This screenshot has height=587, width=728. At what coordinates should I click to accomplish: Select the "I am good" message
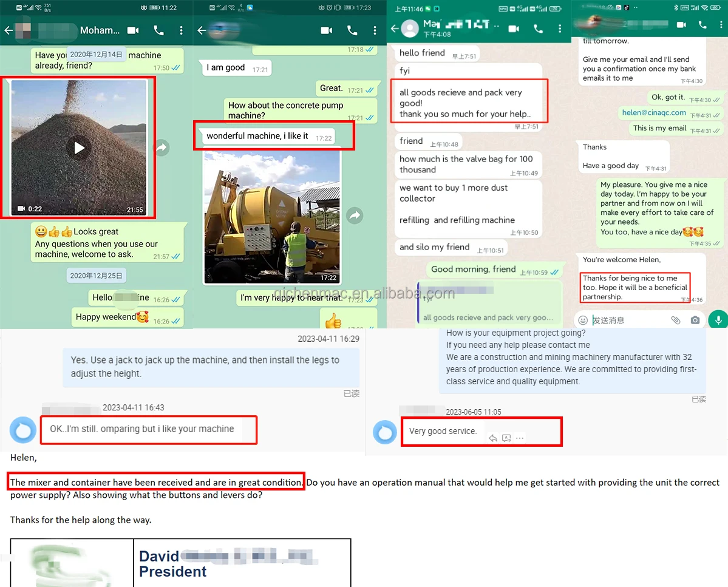click(x=236, y=68)
